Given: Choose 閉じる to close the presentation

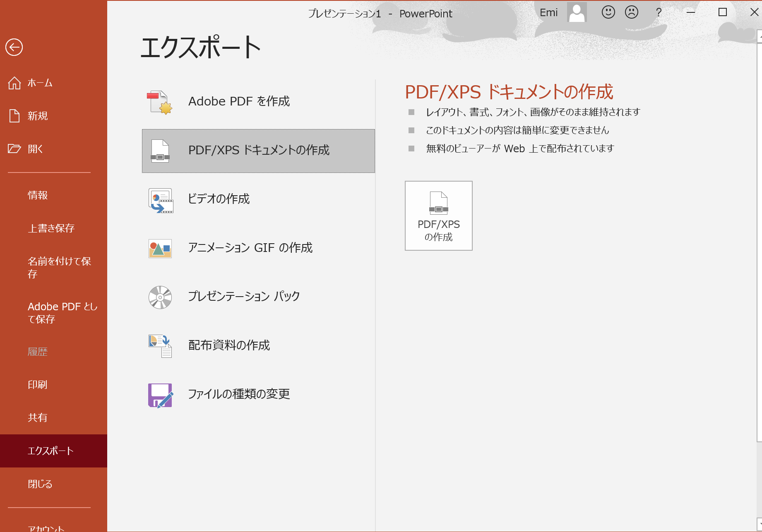Looking at the screenshot, I should (x=40, y=484).
